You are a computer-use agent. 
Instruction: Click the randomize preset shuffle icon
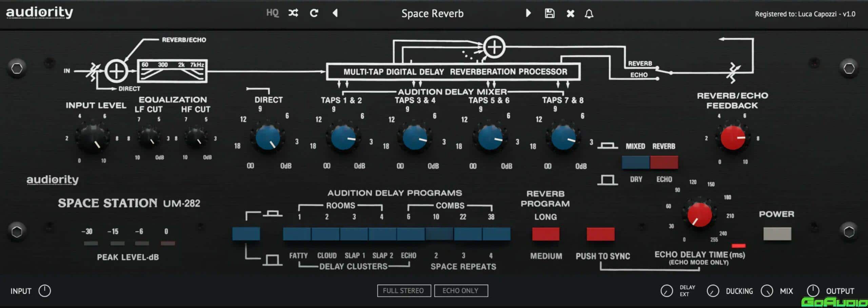click(x=293, y=13)
